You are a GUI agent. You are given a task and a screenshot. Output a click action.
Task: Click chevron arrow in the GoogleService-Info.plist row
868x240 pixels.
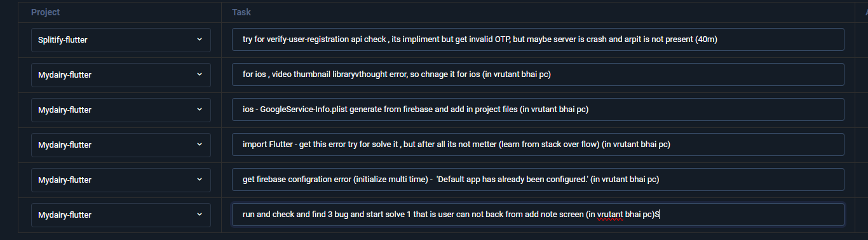coord(200,109)
